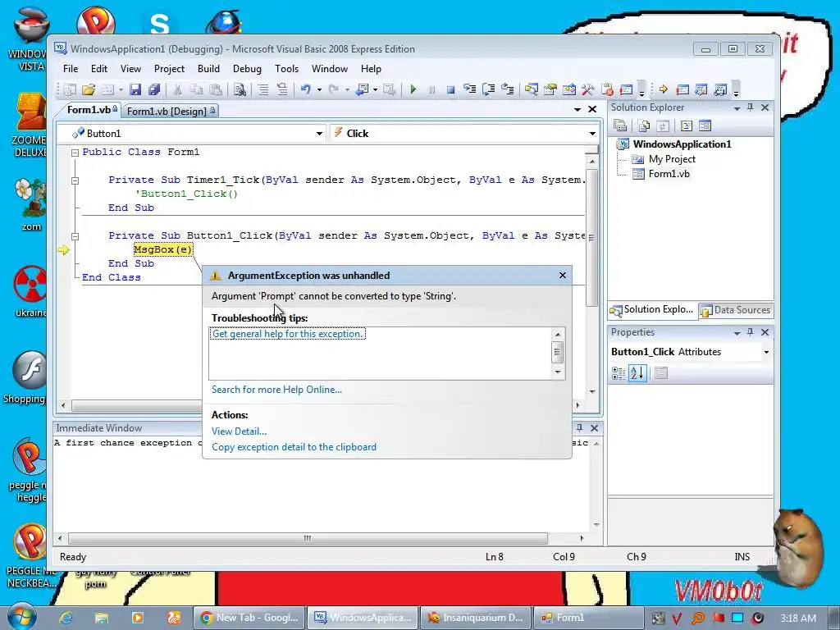Image resolution: width=840 pixels, height=630 pixels.
Task: Select My Project in Solution Explorer
Action: pos(672,159)
